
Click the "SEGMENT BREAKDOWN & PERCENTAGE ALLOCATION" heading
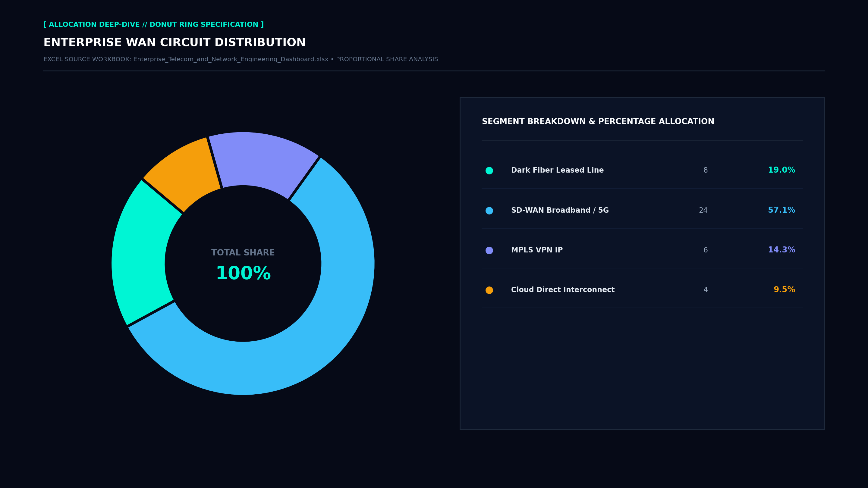click(598, 122)
